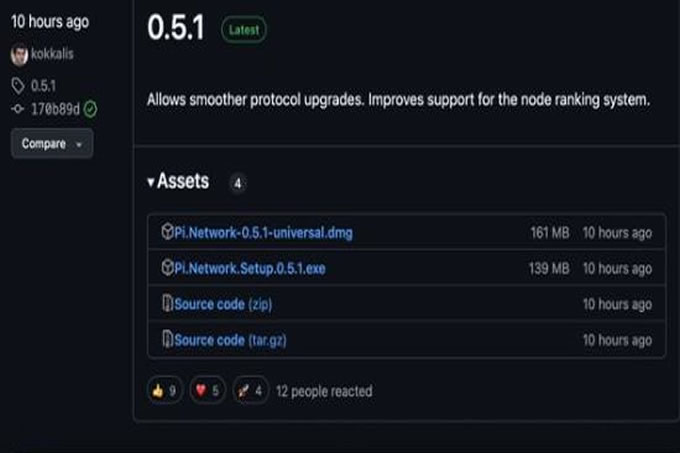Click the tag icon beside 0.5.1
Viewport: 680px width, 453px height.
tap(18, 86)
